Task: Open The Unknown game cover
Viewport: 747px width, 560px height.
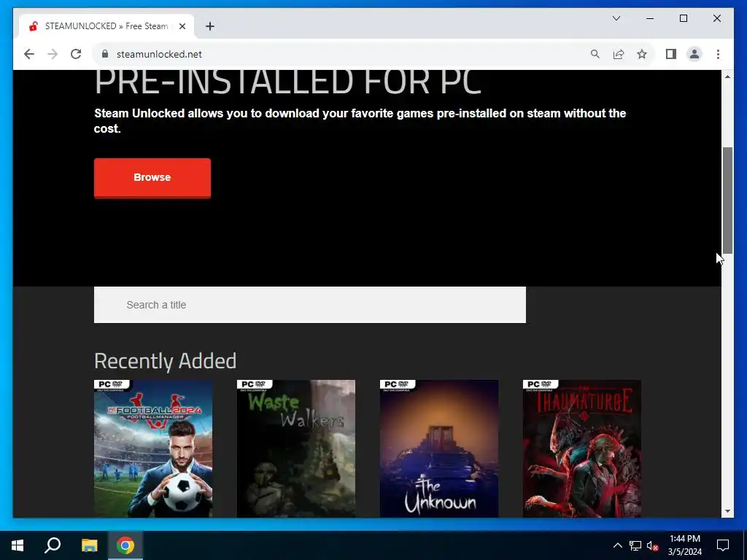Action: click(438, 448)
